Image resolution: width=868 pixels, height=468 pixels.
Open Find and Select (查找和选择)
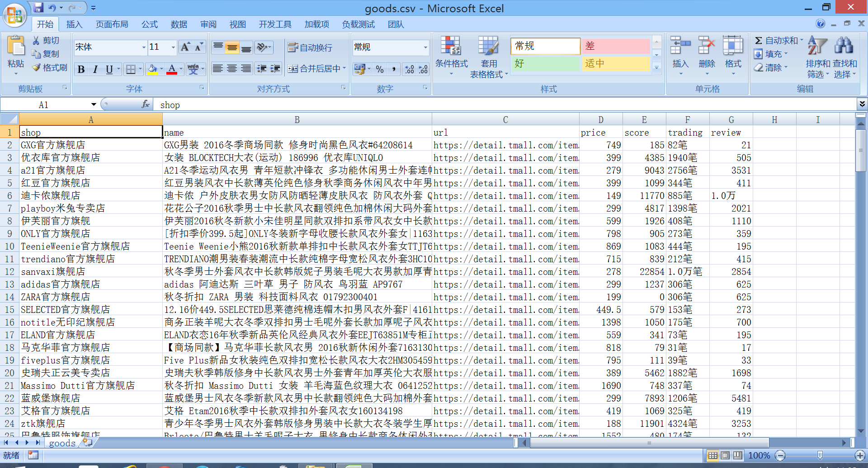[x=844, y=57]
